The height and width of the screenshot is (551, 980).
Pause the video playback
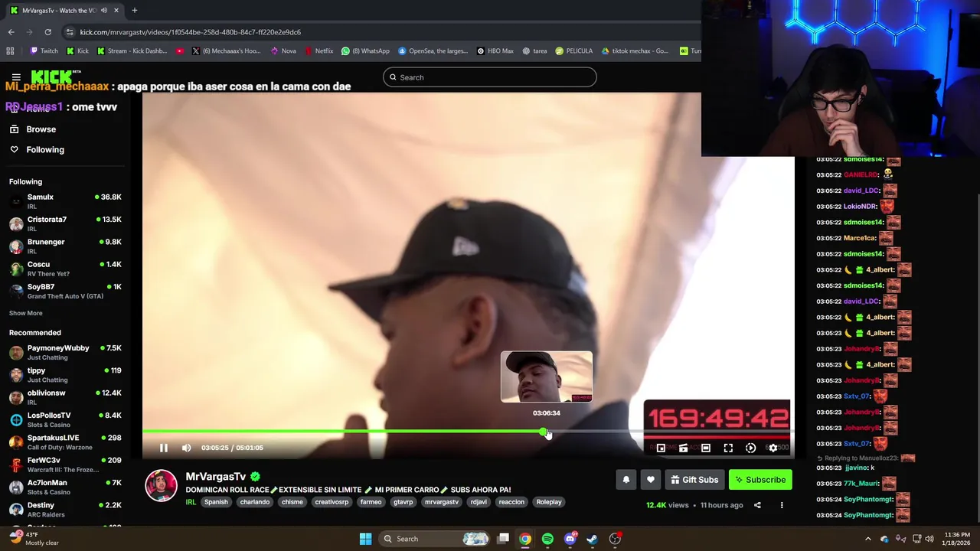pyautogui.click(x=163, y=448)
